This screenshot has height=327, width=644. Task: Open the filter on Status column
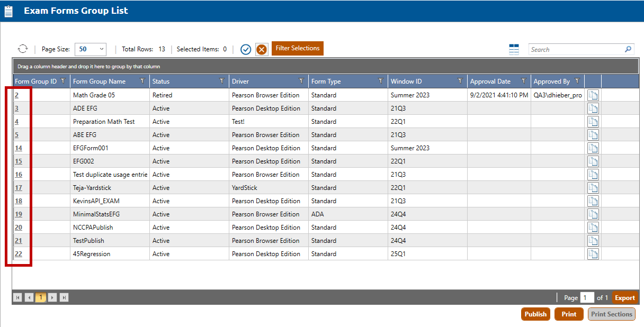click(x=222, y=81)
